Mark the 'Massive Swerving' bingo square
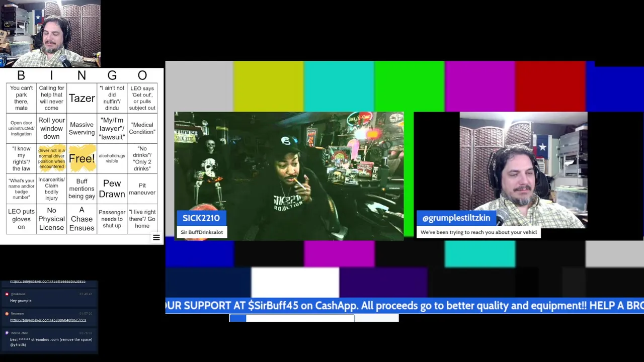The width and height of the screenshot is (644, 362). 82,128
